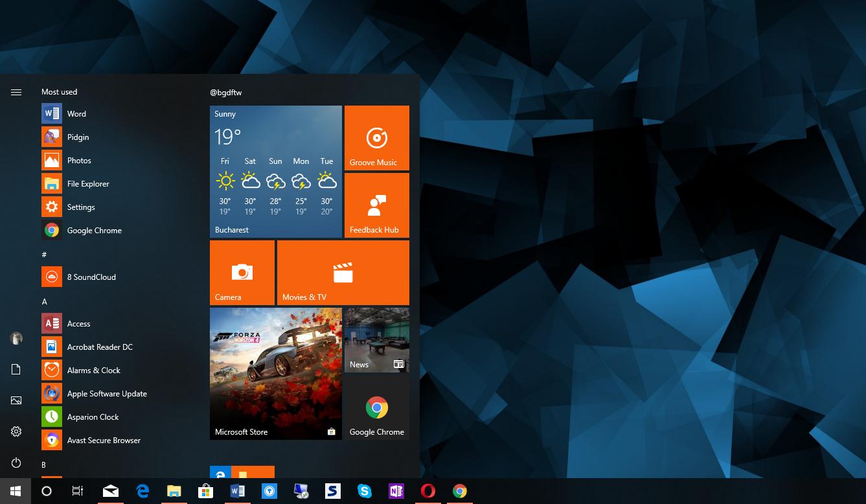866x504 pixels.
Task: Open Asparion Clock from the app list
Action: [117, 417]
